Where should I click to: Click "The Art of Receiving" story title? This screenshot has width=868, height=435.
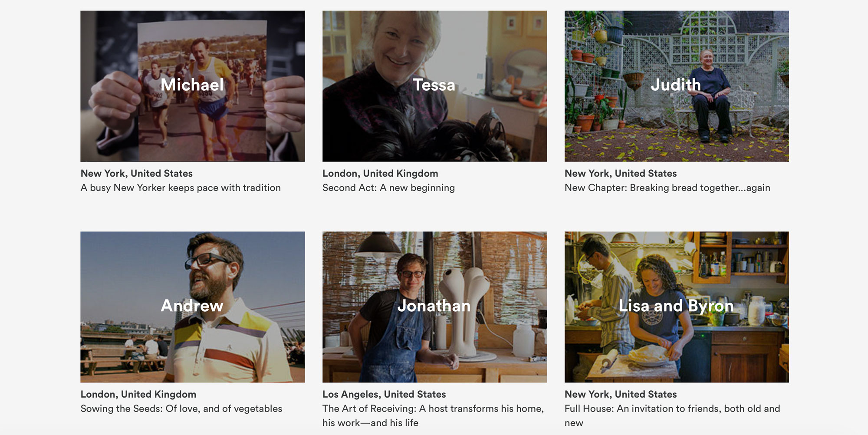click(433, 409)
